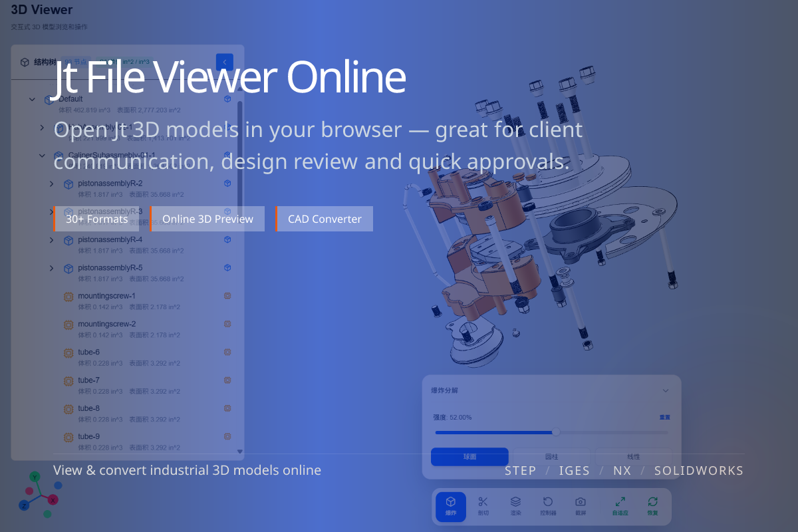
Task: Click the CAD Converter badge
Action: pyautogui.click(x=325, y=219)
